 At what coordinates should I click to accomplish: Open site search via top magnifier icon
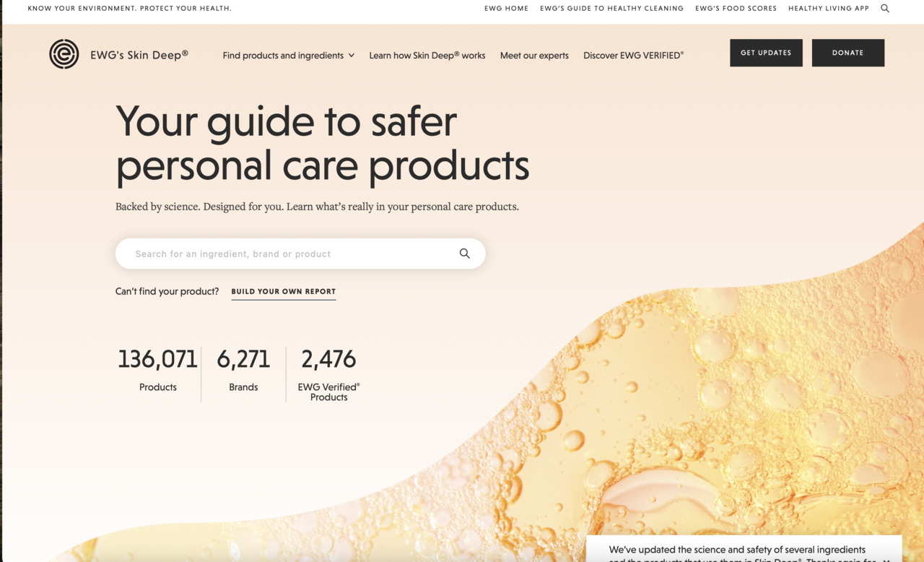(x=885, y=9)
